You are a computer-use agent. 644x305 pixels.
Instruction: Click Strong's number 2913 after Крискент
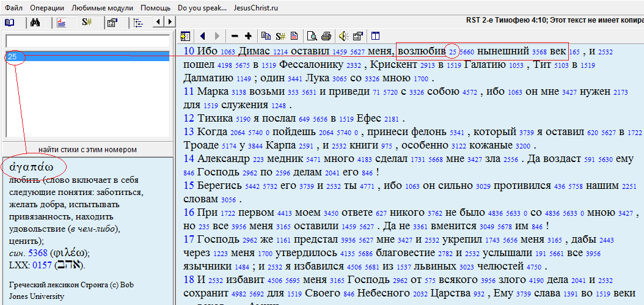(x=428, y=66)
